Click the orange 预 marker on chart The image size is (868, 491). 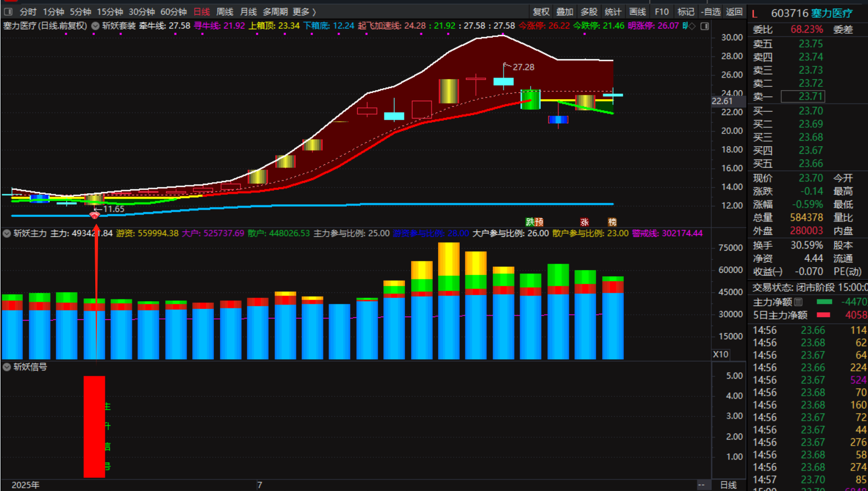click(x=539, y=222)
